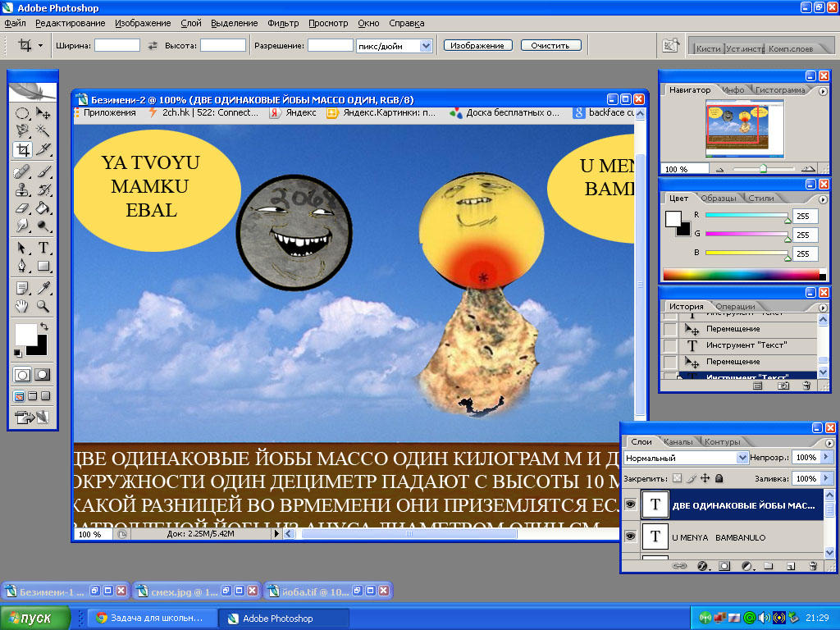
Task: Add layer style (f) icon
Action: click(702, 566)
